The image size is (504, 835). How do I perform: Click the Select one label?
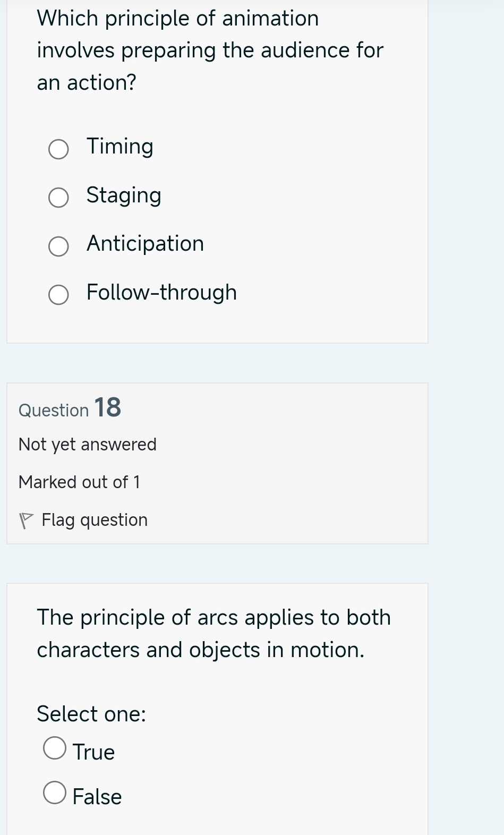(90, 714)
